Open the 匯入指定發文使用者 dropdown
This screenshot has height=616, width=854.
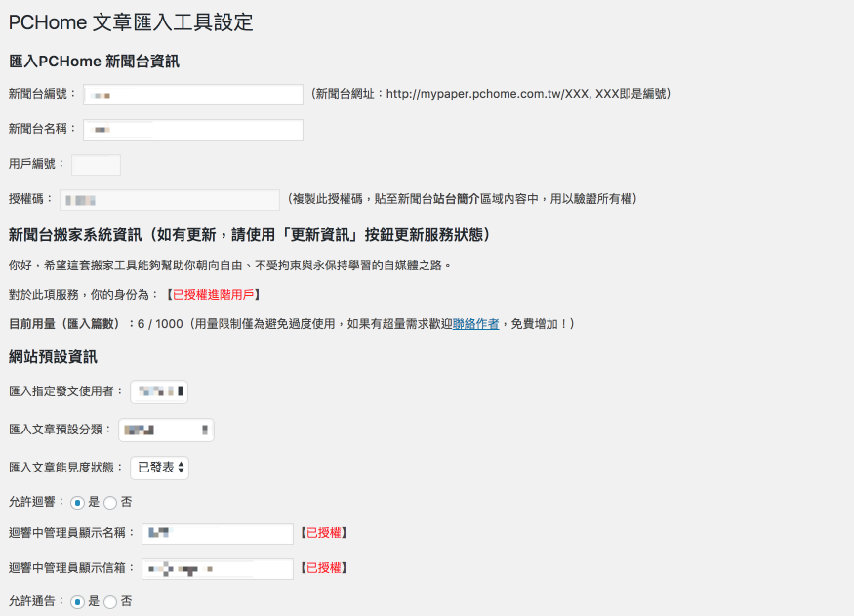tap(159, 391)
